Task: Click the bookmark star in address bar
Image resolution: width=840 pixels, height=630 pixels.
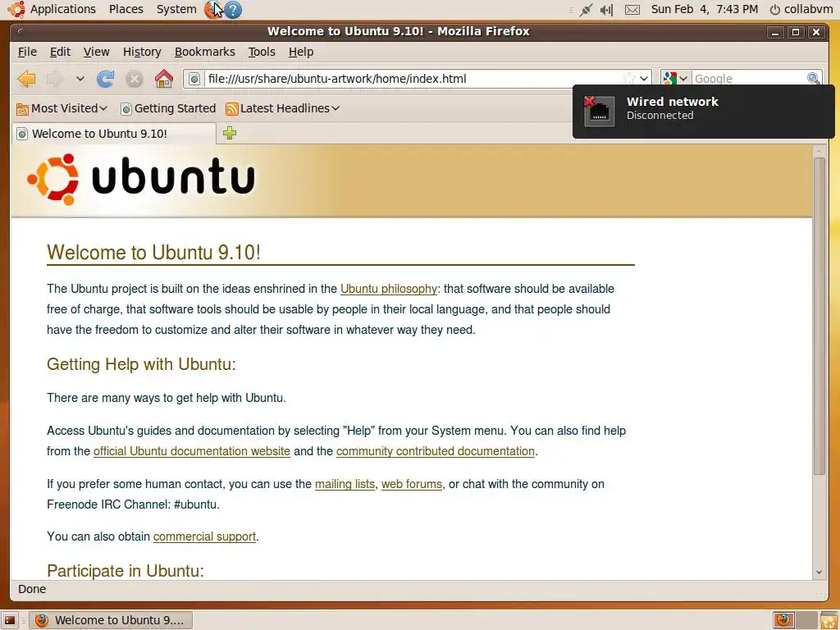Action: pyautogui.click(x=629, y=79)
